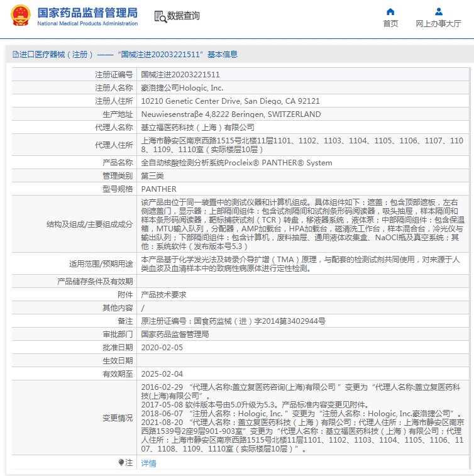Select registrant name 豪洛捷公司Hologic, Inc.
The width and height of the screenshot is (474, 476).
pos(182,88)
